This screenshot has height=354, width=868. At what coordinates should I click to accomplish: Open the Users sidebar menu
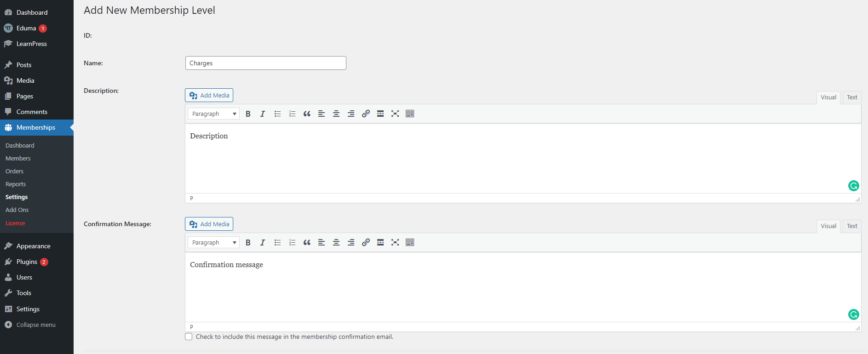pyautogui.click(x=37, y=277)
